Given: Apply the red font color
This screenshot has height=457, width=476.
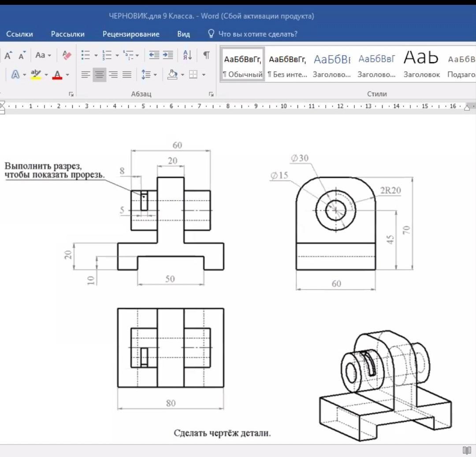Looking at the screenshot, I should pyautogui.click(x=57, y=75).
